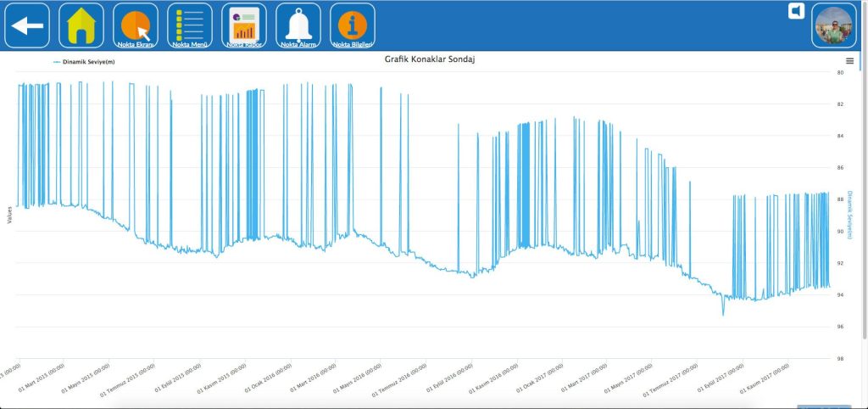This screenshot has height=409, width=868.
Task: Open the Nokta Ekranı pie chart icon
Action: coord(135,25)
